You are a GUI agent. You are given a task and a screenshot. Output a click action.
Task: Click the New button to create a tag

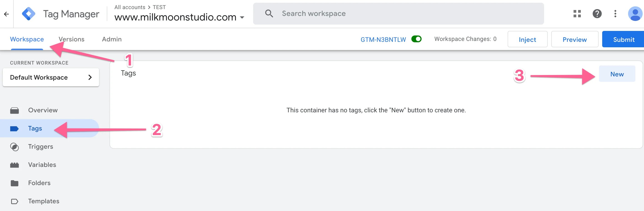tap(617, 74)
